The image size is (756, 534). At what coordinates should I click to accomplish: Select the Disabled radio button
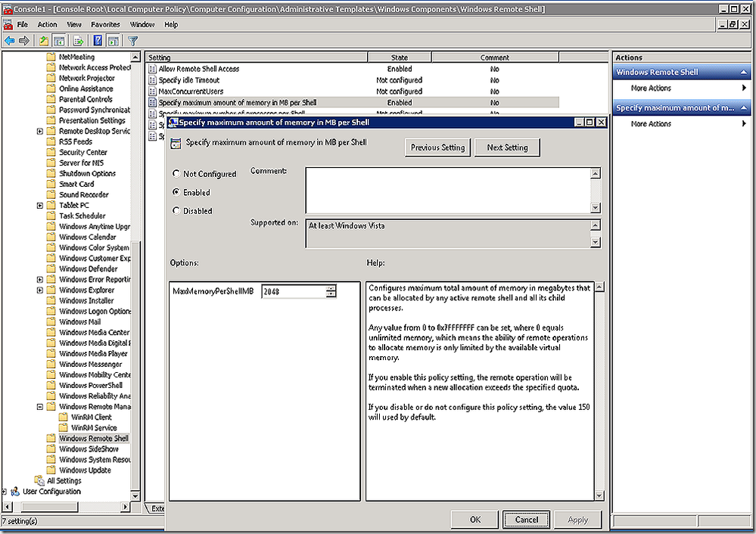(x=176, y=210)
